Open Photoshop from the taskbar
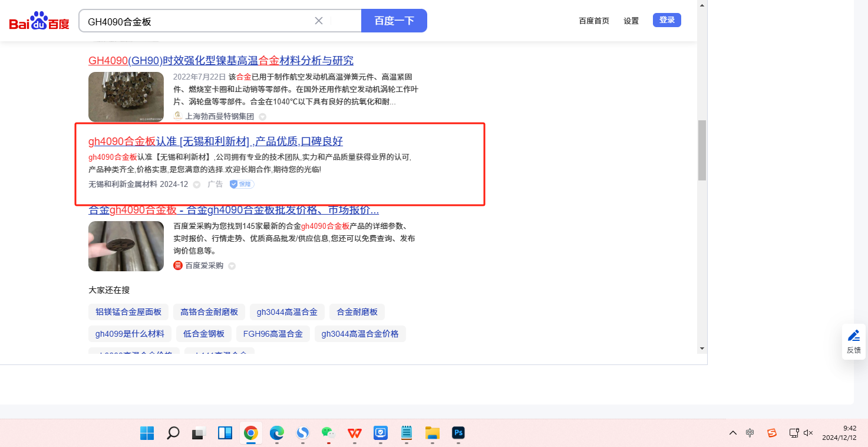The width and height of the screenshot is (868, 447). tap(458, 433)
